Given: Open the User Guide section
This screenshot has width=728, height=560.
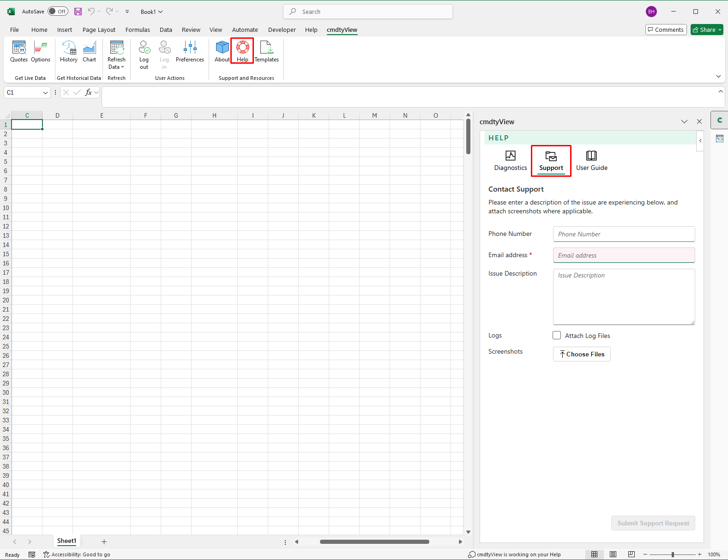Looking at the screenshot, I should click(x=592, y=161).
